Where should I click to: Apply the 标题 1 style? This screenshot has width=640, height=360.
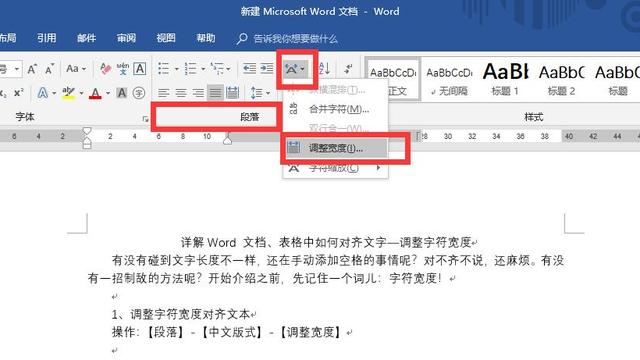tap(505, 79)
